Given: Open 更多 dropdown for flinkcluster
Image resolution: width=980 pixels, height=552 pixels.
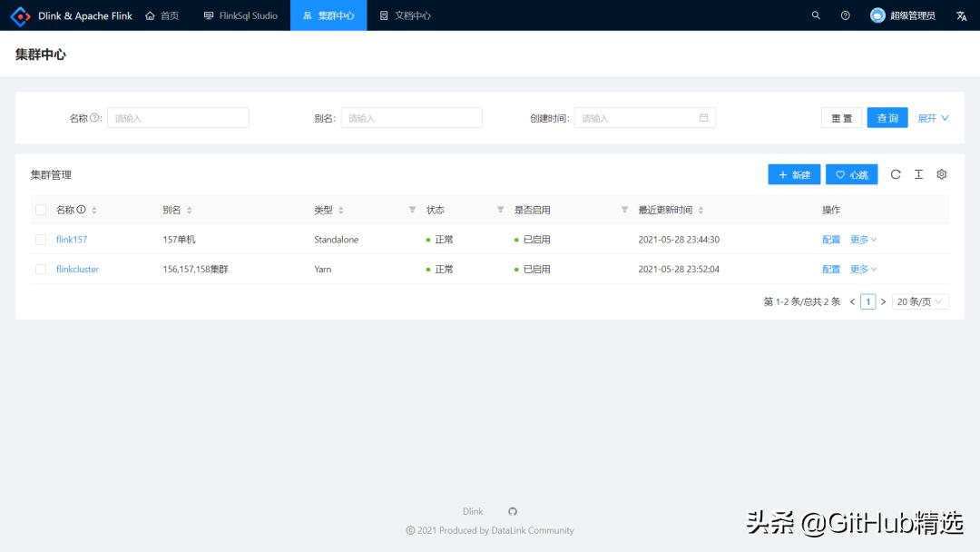Looking at the screenshot, I should click(863, 270).
